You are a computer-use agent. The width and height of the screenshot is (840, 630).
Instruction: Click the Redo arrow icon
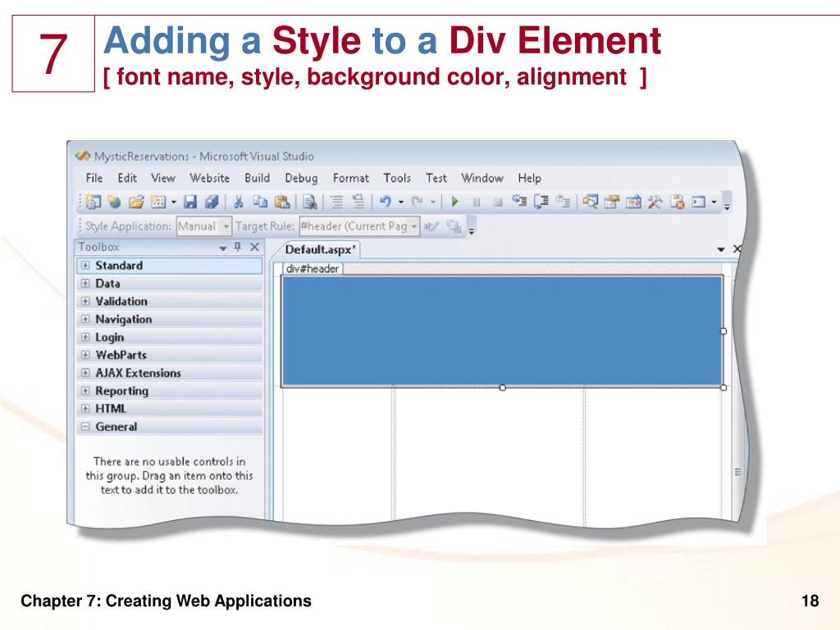point(418,202)
